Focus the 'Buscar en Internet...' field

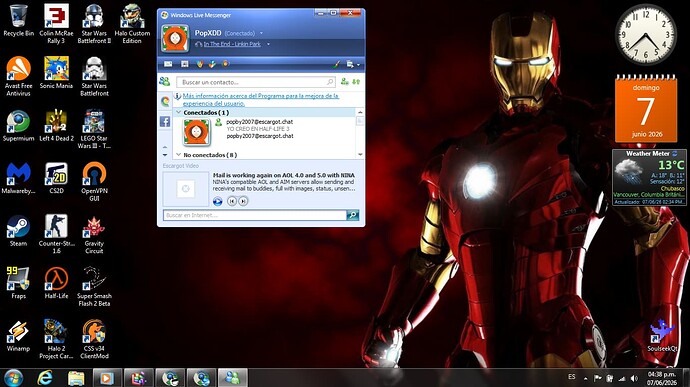point(255,215)
